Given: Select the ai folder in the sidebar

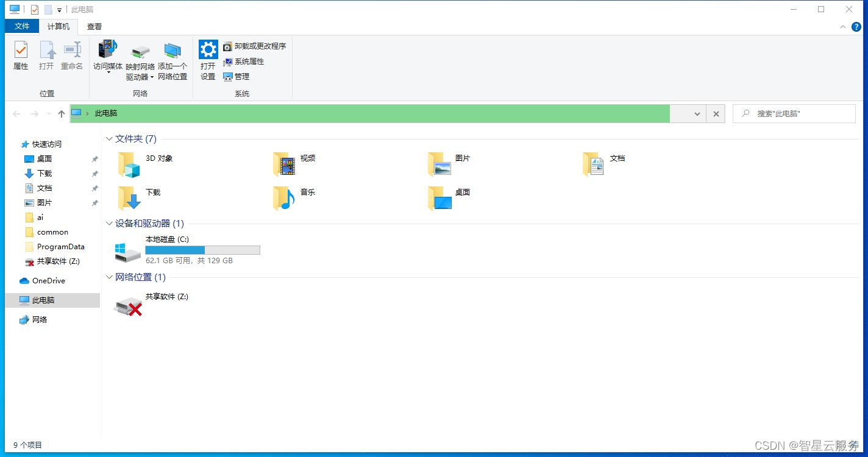Looking at the screenshot, I should coord(40,218).
